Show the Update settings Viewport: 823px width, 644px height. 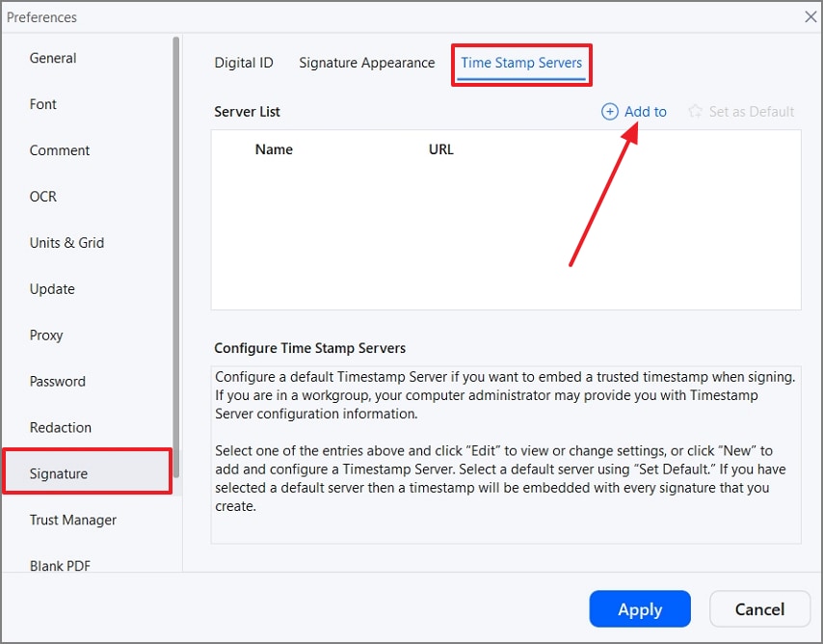point(52,289)
